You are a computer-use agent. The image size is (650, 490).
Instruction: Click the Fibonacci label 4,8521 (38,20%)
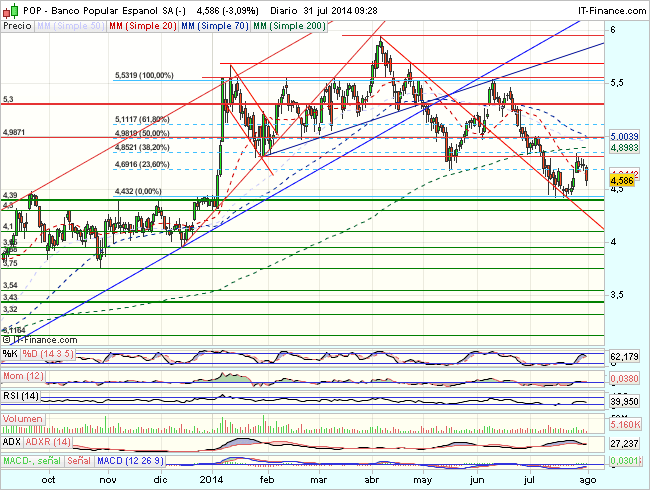click(x=142, y=148)
